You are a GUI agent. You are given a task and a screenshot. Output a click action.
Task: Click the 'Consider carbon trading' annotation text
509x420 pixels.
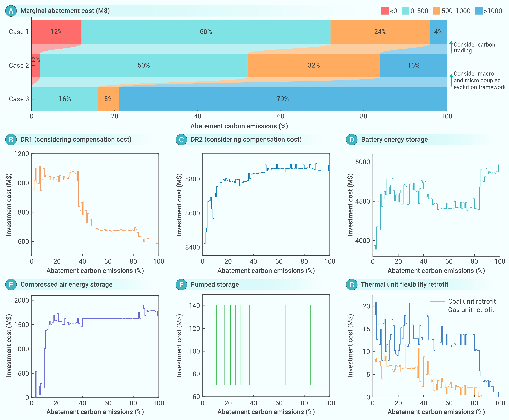[474, 48]
